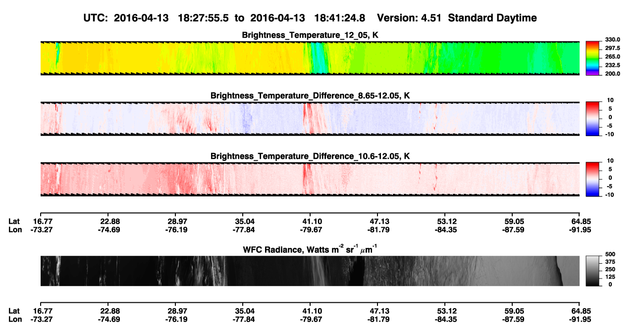
Task: Click longitude -74.69 on the bottom axis
Action: coord(108,320)
